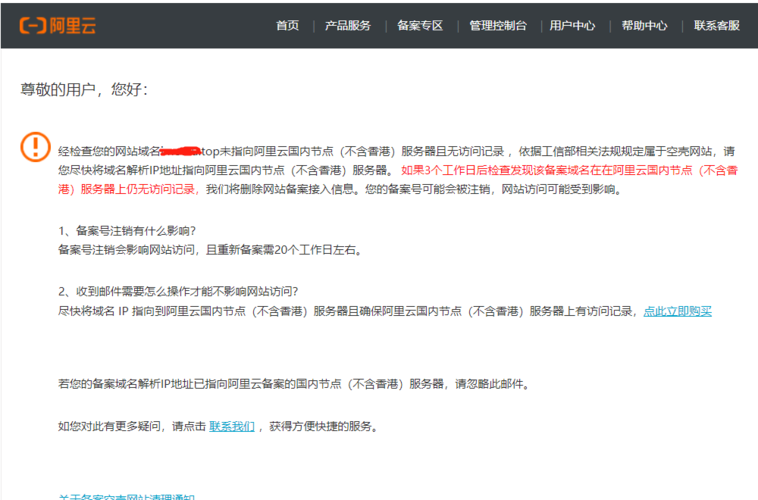The height and width of the screenshot is (500, 758).
Task: Open the 关于备案空壳网站清理通知 link at bottom
Action: [x=127, y=497]
